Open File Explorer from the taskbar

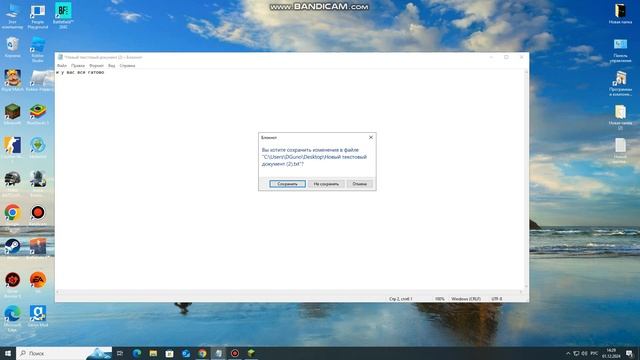pos(153,353)
